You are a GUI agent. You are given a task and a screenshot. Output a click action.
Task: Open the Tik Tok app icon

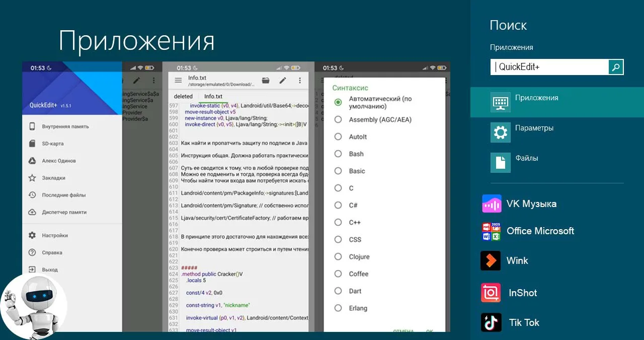(x=491, y=322)
